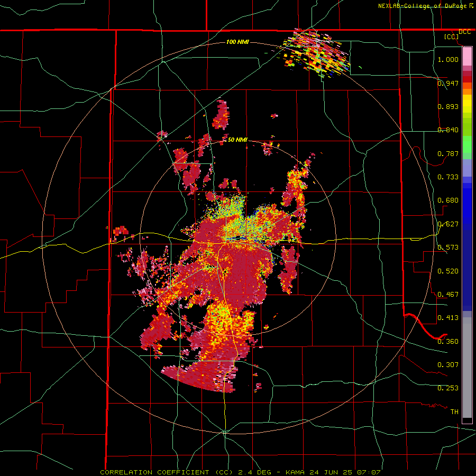The height and width of the screenshot is (476, 476).
Task: Click the [CC] legend header
Action: click(451, 36)
